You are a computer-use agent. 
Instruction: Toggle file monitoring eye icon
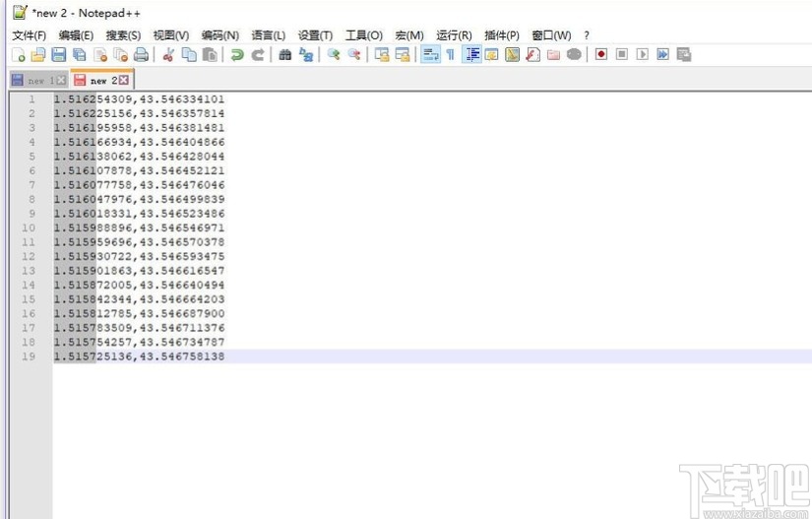point(574,54)
